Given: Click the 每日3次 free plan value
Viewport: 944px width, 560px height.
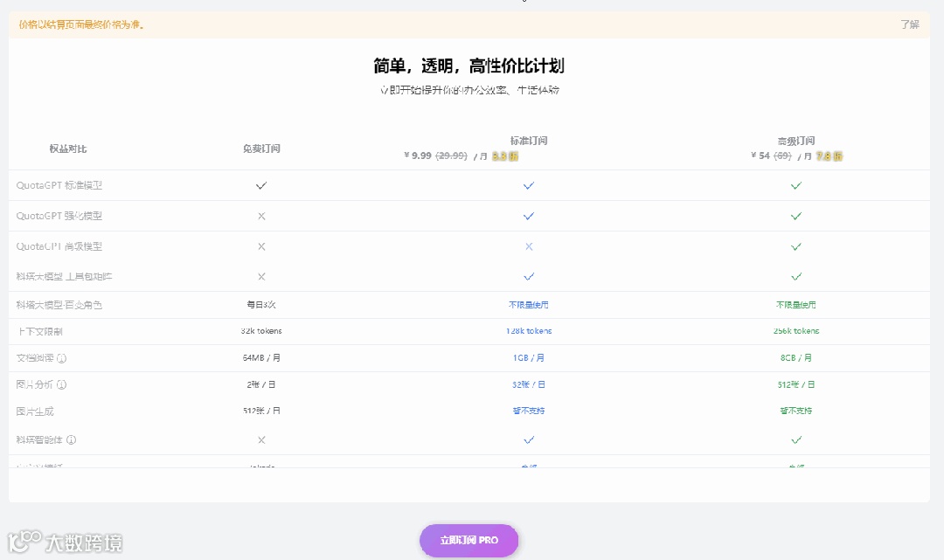Looking at the screenshot, I should pos(261,305).
